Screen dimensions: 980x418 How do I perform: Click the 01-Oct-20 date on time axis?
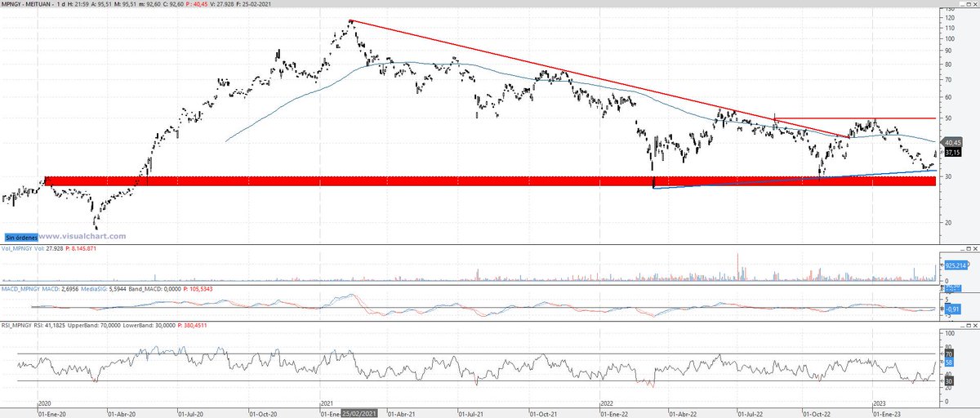265,414
